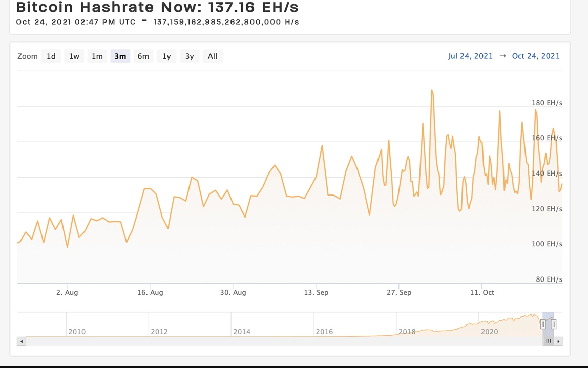Image resolution: width=588 pixels, height=368 pixels.
Task: Select the 3y zoom range
Action: [x=190, y=56]
